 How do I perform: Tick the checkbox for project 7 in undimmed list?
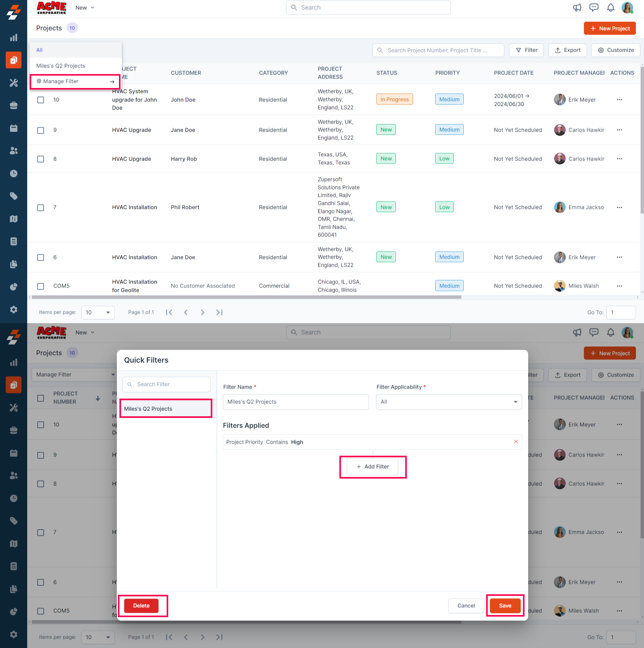pos(41,208)
